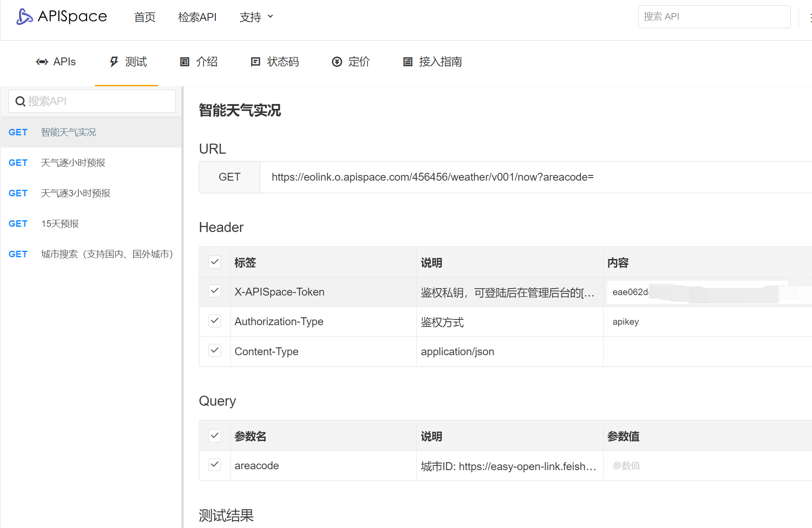Open 状态码 via its page icon
The height and width of the screenshot is (528, 812).
tap(255, 62)
